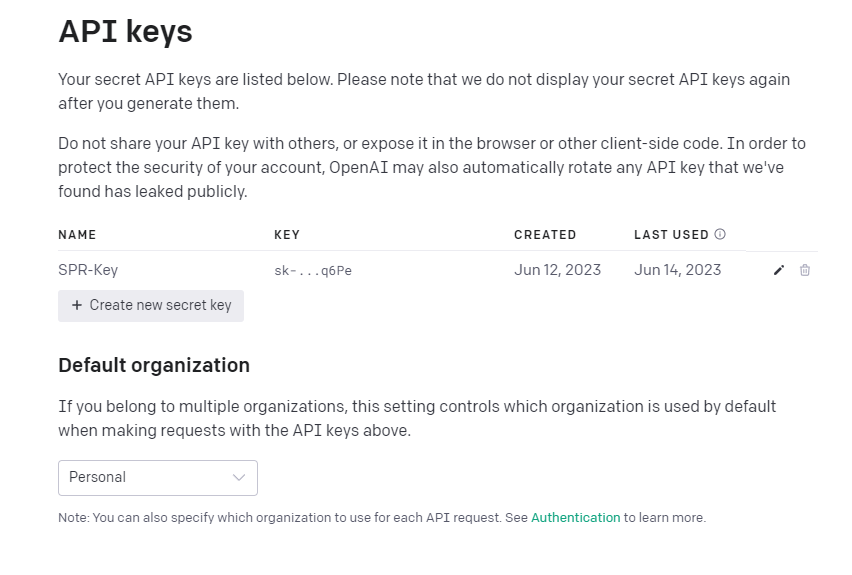Click the 'Do not share your API key' paragraph
The height and width of the screenshot is (575, 852).
(x=431, y=167)
